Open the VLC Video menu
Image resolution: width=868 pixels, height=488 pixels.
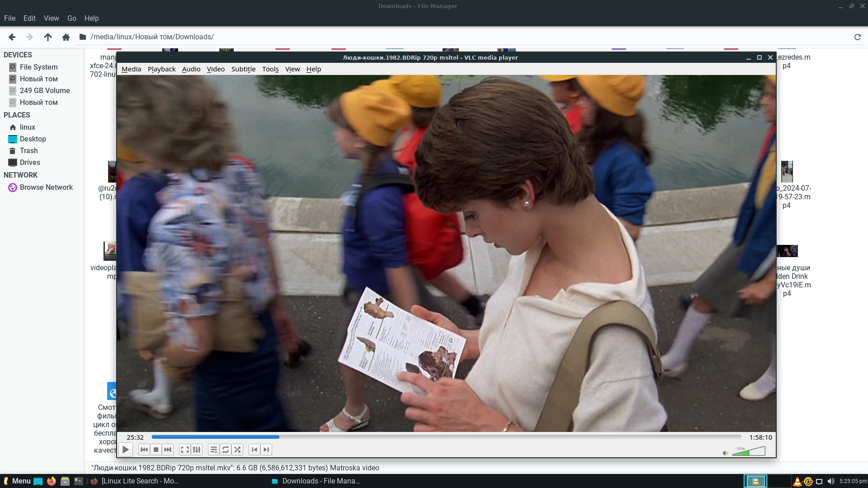[216, 69]
